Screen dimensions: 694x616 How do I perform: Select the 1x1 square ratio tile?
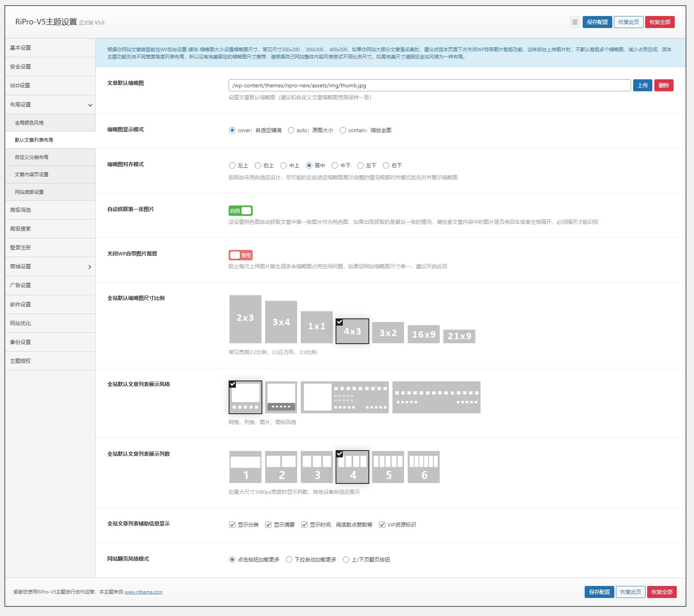316,327
